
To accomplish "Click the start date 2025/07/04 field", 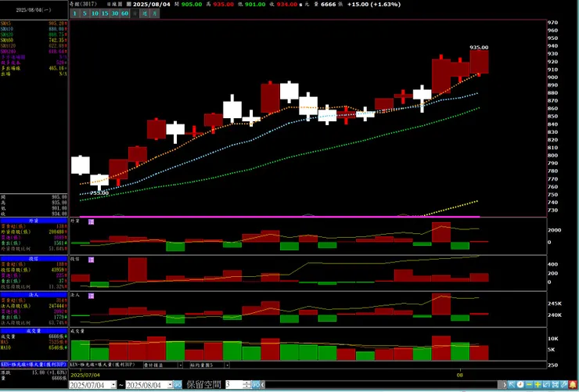I will tap(90, 385).
